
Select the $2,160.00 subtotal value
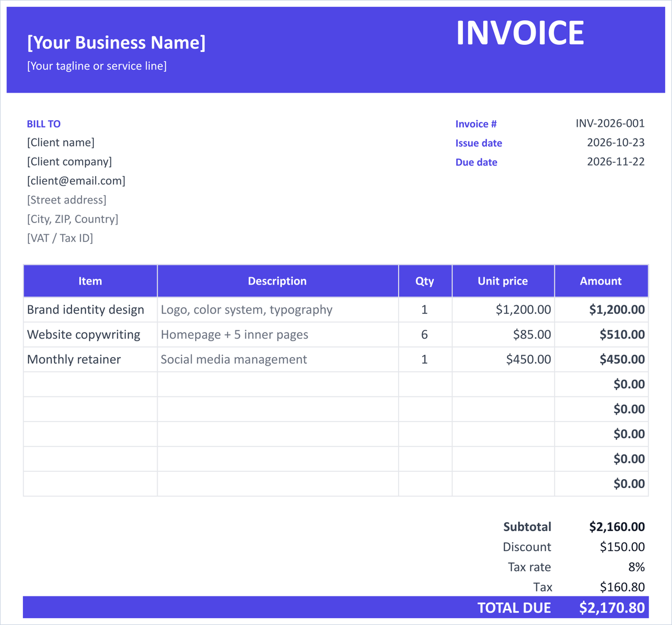pos(617,527)
